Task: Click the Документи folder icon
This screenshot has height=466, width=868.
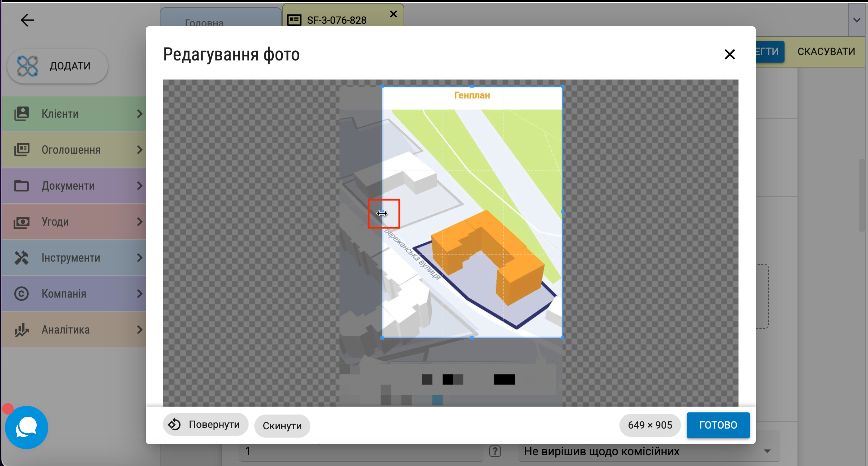Action: pos(22,186)
